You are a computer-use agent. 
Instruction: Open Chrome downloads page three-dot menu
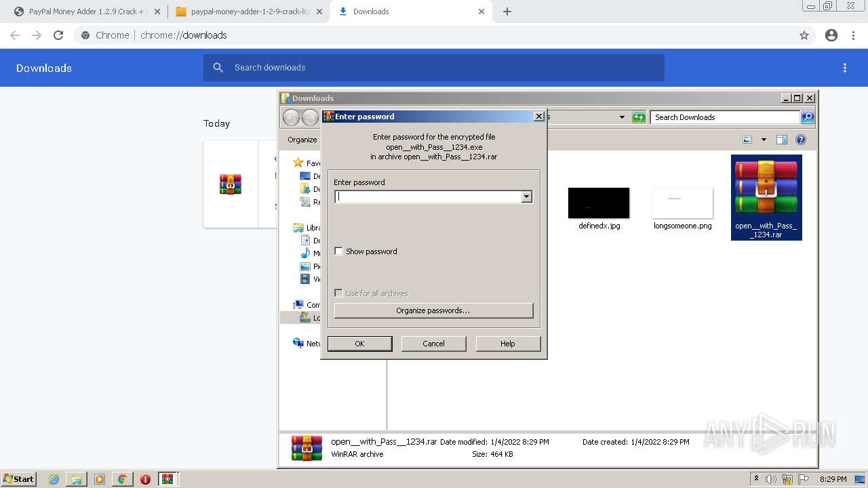tap(845, 68)
